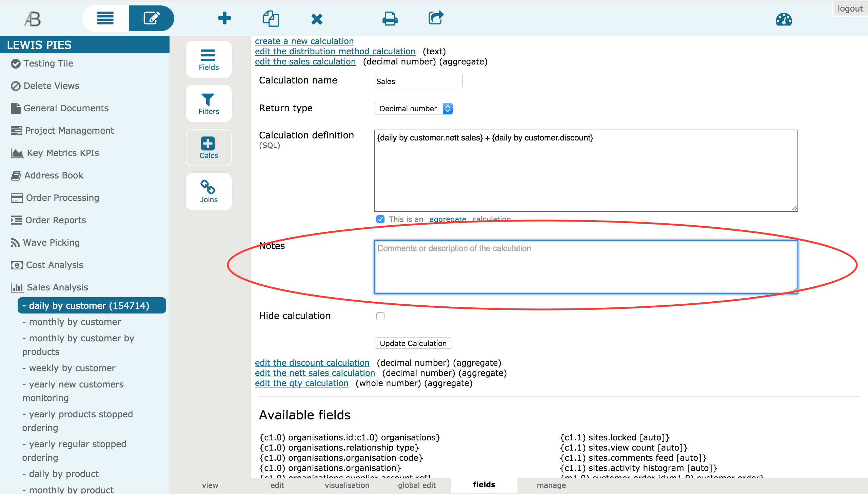The height and width of the screenshot is (494, 868).
Task: Switch to the visualisation tab
Action: 347,485
